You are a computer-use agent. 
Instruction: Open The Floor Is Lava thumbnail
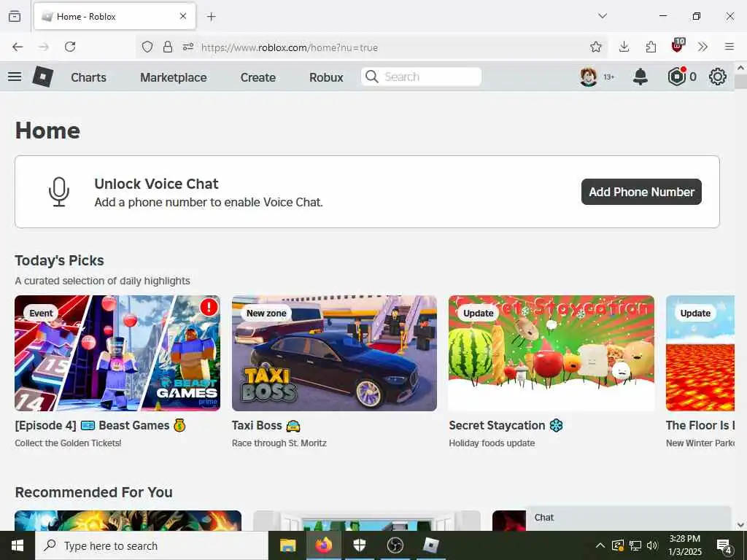(x=700, y=353)
